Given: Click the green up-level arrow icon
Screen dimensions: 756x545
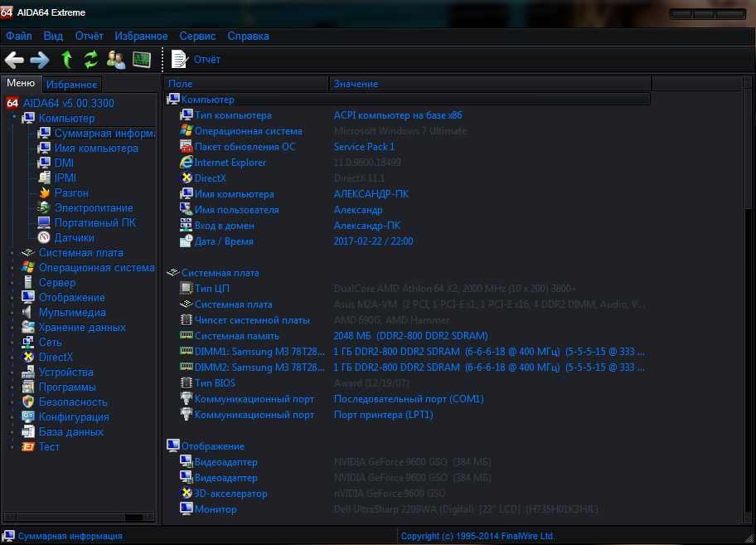Looking at the screenshot, I should [66, 60].
